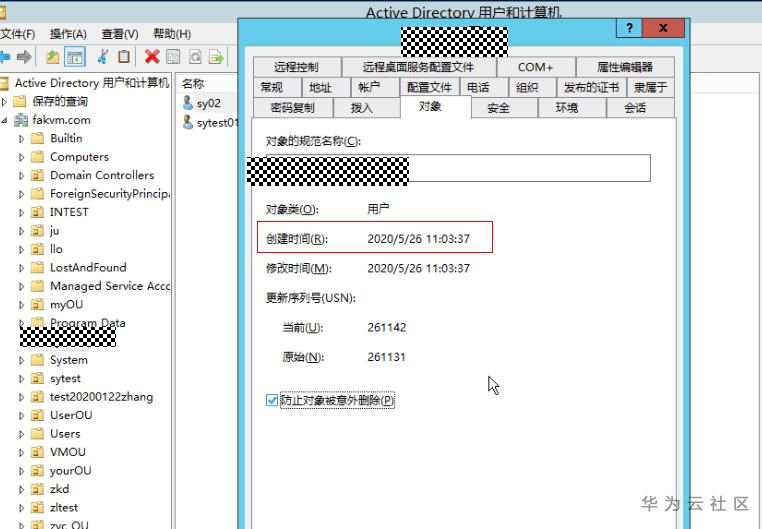Open the COM+ tab
The image size is (762, 529).
536,67
